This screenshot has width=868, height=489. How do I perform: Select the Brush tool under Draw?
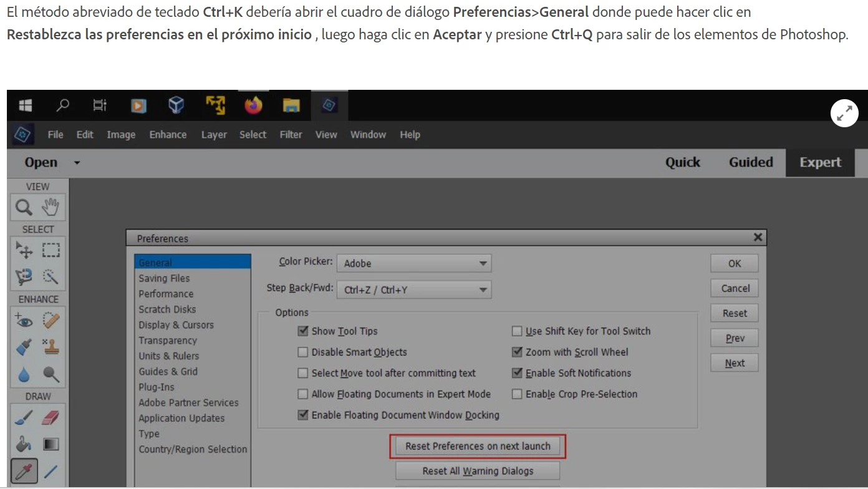pos(24,418)
